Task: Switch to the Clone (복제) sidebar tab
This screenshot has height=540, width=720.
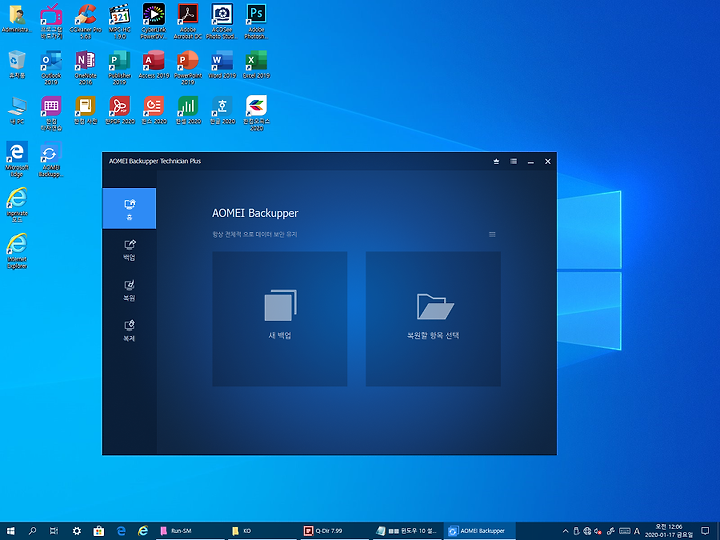Action: [129, 331]
